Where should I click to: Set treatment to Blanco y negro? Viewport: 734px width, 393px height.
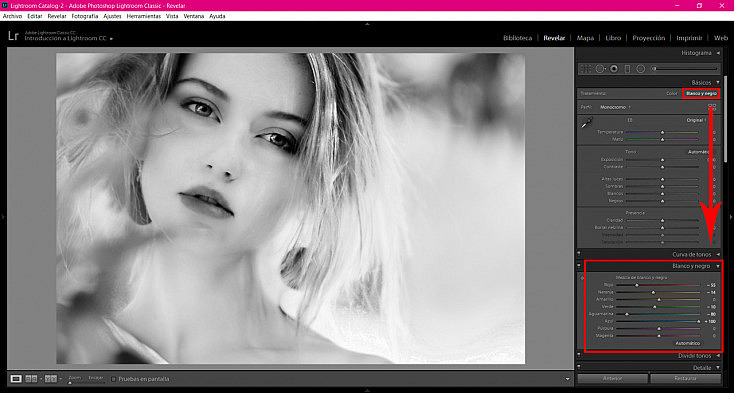coord(701,94)
